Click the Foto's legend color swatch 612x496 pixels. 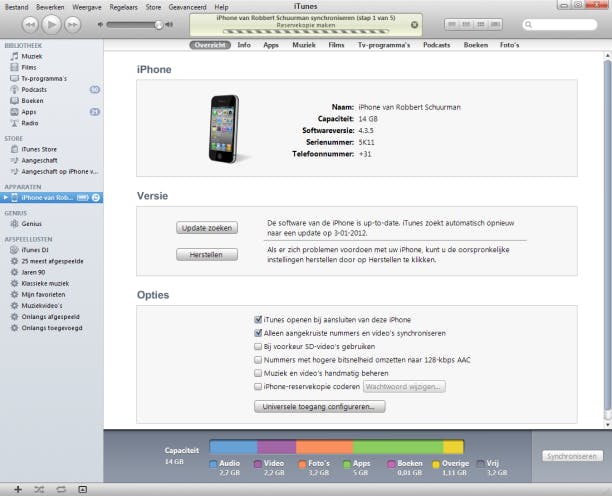coord(302,464)
